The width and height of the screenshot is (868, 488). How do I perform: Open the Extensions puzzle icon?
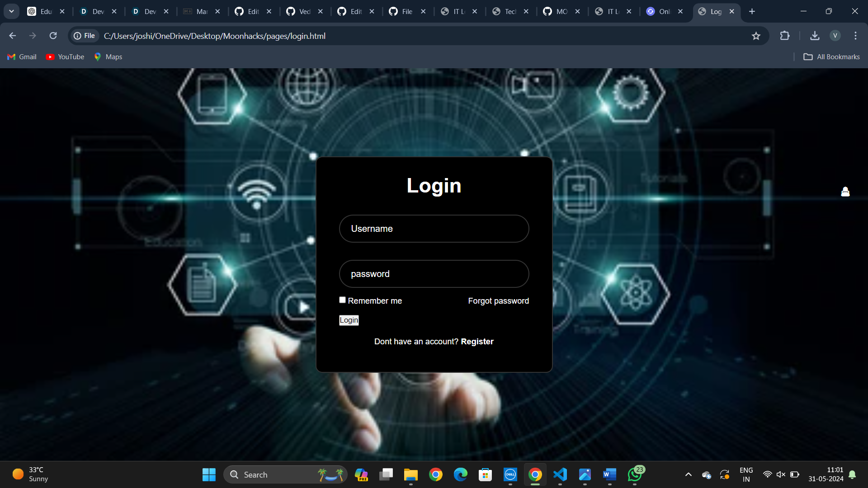pos(785,36)
